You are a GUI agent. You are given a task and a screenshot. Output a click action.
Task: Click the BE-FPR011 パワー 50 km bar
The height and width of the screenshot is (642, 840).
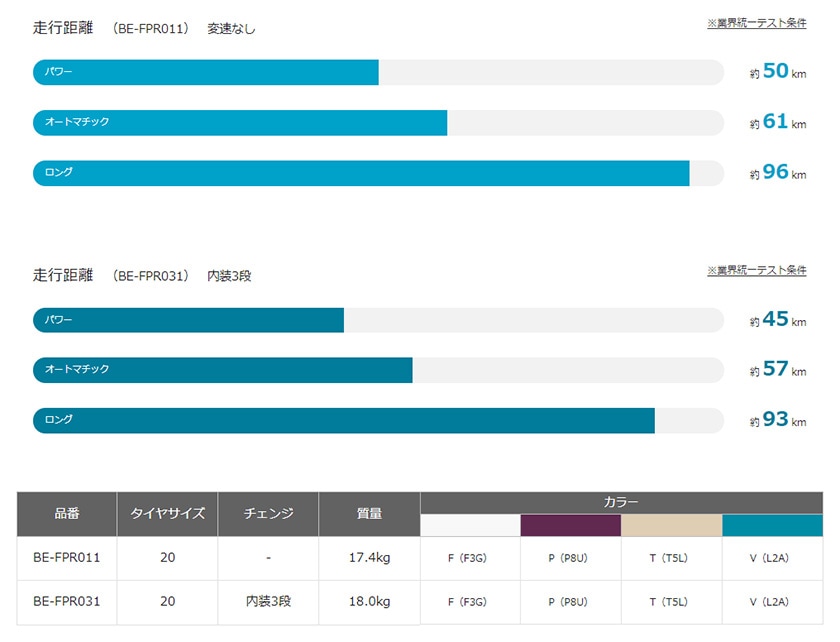click(378, 72)
